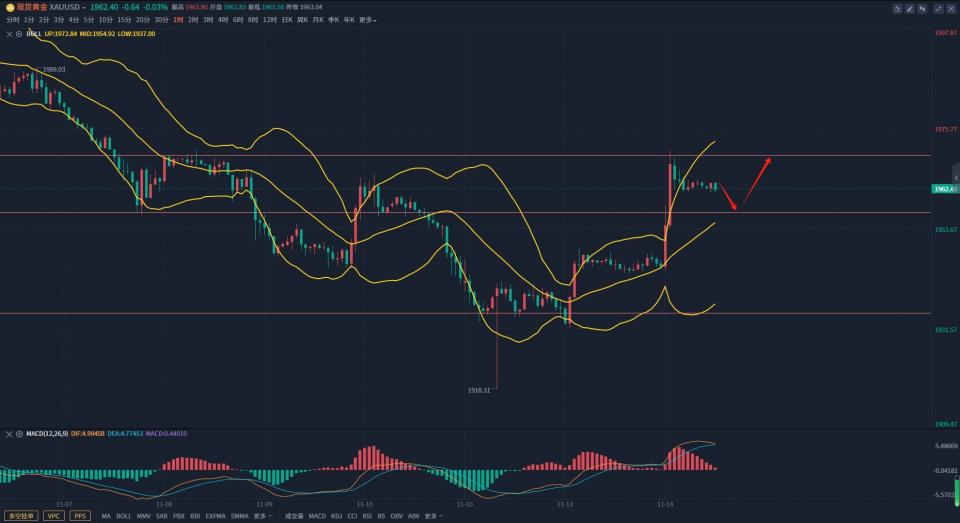The width and height of the screenshot is (960, 523).
Task: Click the first chart tool icon top-right
Action: point(896,8)
